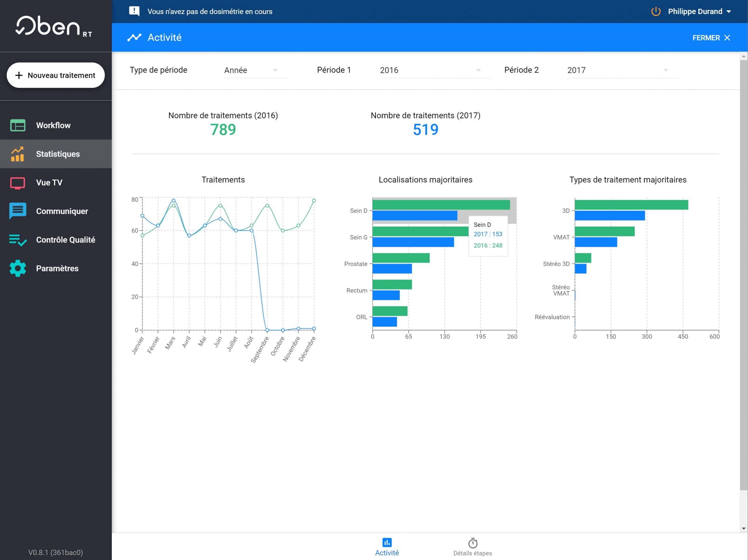The image size is (748, 560).
Task: Select Vue TV menu item label
Action: click(49, 183)
